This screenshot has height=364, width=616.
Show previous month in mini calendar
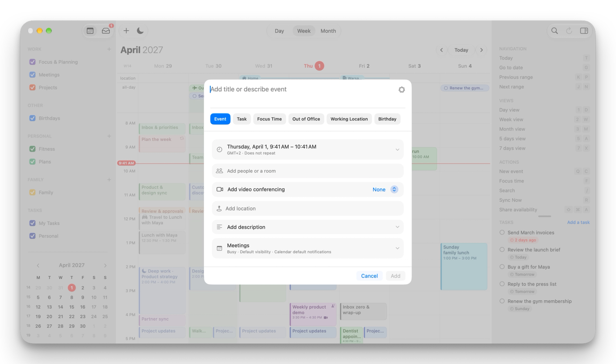(38, 265)
